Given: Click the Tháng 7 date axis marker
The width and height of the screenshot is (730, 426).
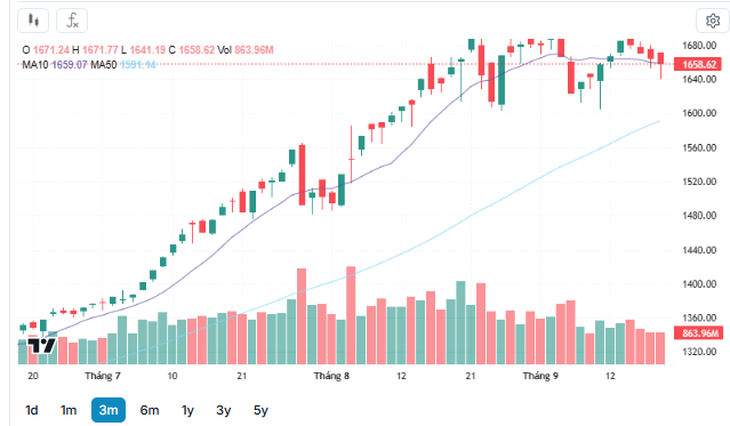Looking at the screenshot, I should (x=102, y=376).
